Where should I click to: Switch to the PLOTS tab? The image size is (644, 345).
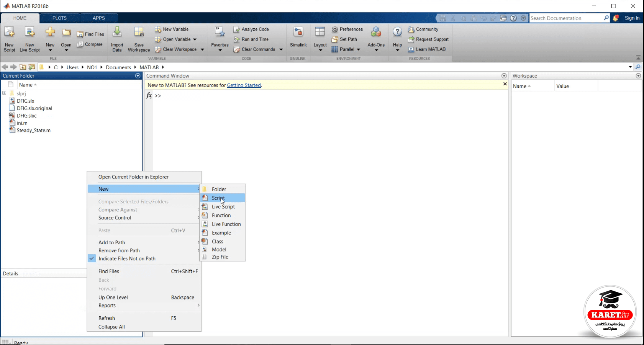pyautogui.click(x=59, y=18)
